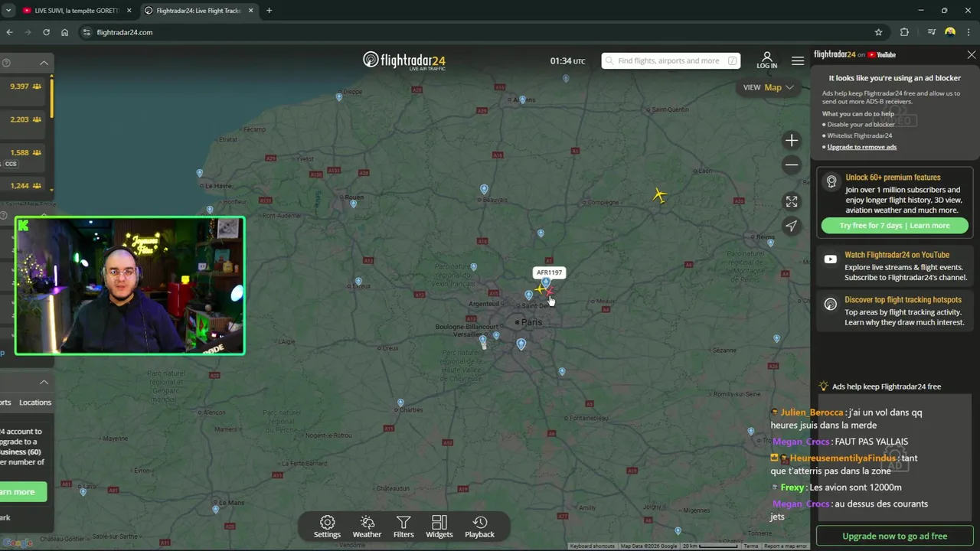The width and height of the screenshot is (980, 551).
Task: Open the Filters funnel tool
Action: pyautogui.click(x=403, y=527)
